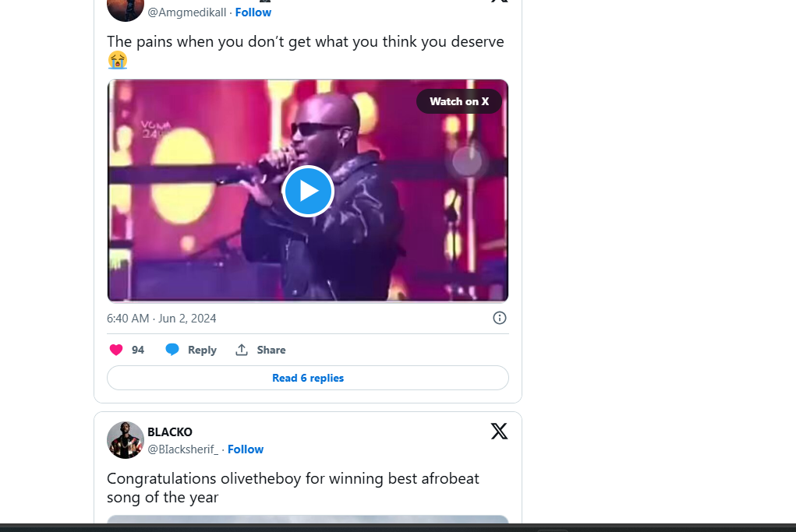Like the tweet with the heart icon
The height and width of the screenshot is (532, 796).
pyautogui.click(x=116, y=350)
